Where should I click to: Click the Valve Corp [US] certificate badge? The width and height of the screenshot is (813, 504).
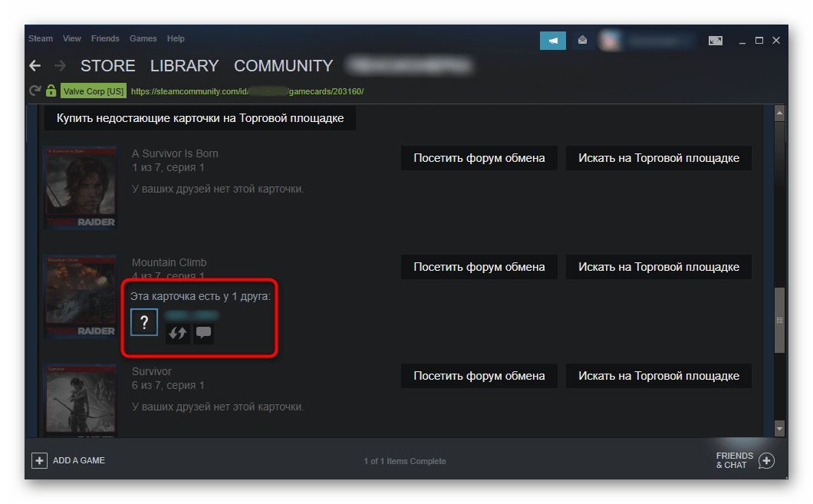pos(93,91)
